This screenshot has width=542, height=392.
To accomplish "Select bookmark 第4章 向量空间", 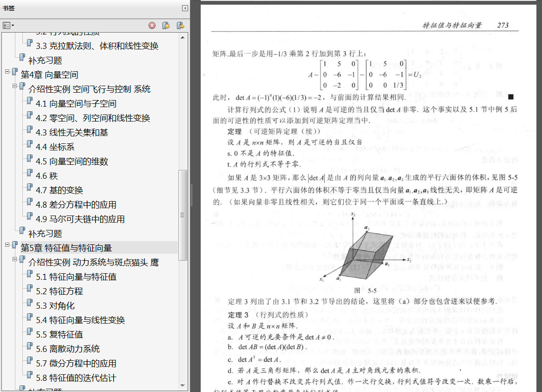I will point(49,74).
